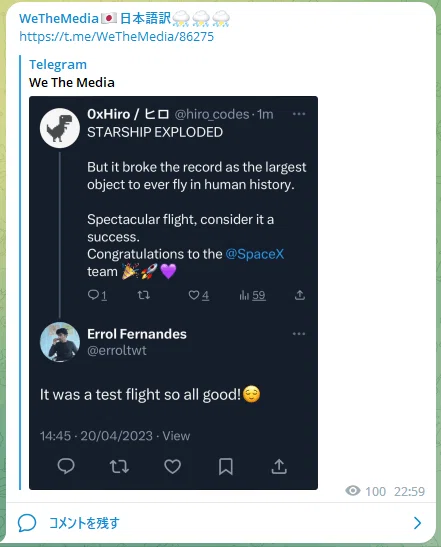441x547 pixels.
Task: Click the reply bubble icon on the bottom action row
Action: tap(66, 466)
